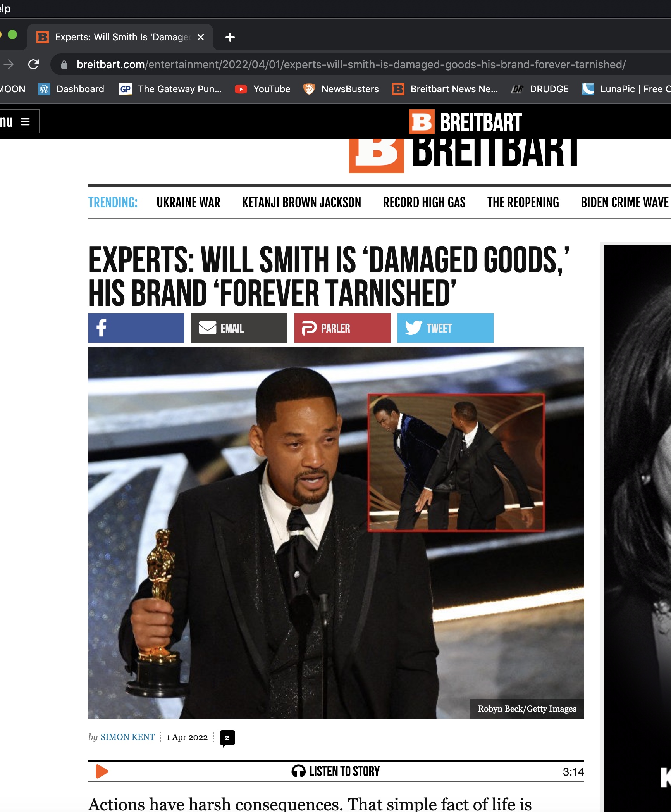Open a new browser tab
This screenshot has height=812, width=671.
pos(230,37)
